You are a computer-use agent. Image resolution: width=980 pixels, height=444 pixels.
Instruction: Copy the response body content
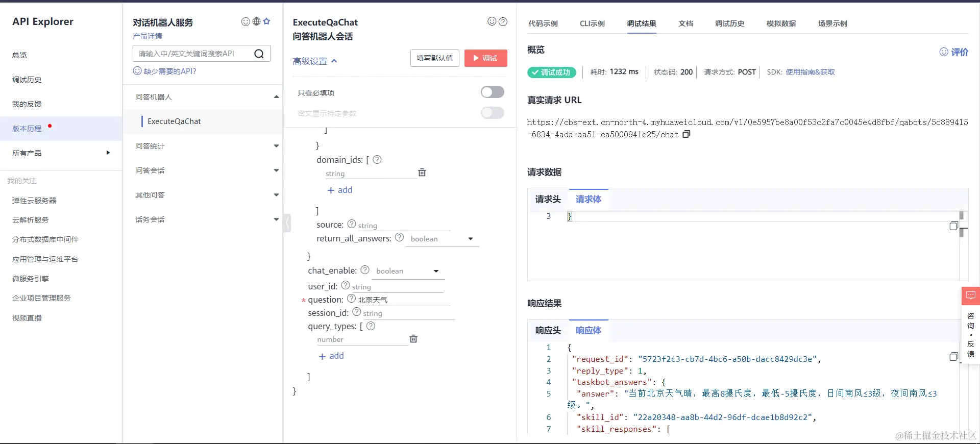[953, 357]
